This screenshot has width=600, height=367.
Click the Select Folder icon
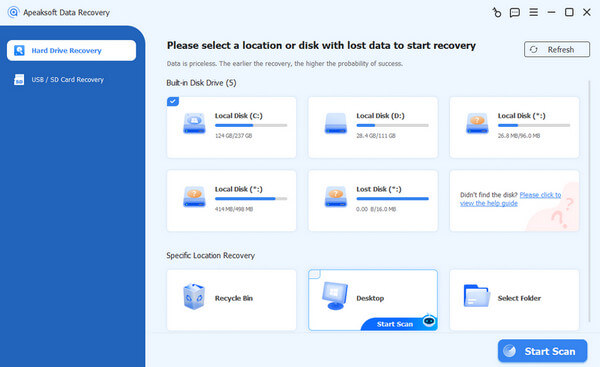476,295
